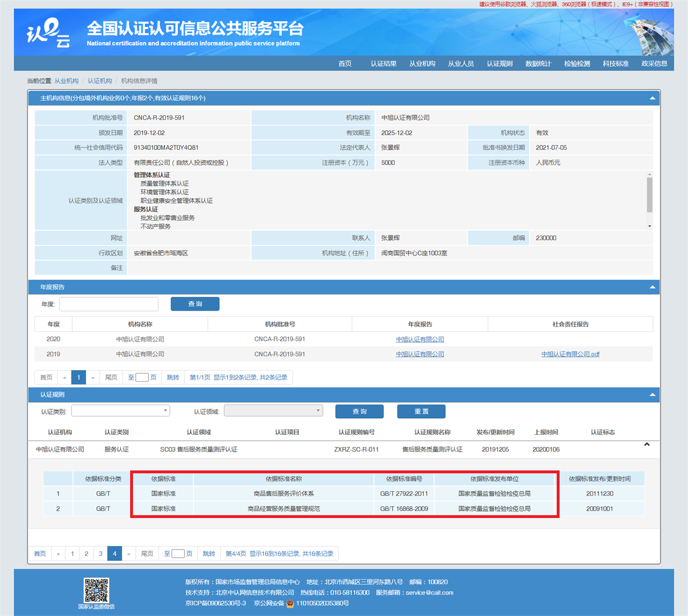
Task: Click the 查询 button under 年度报告
Action: (196, 304)
